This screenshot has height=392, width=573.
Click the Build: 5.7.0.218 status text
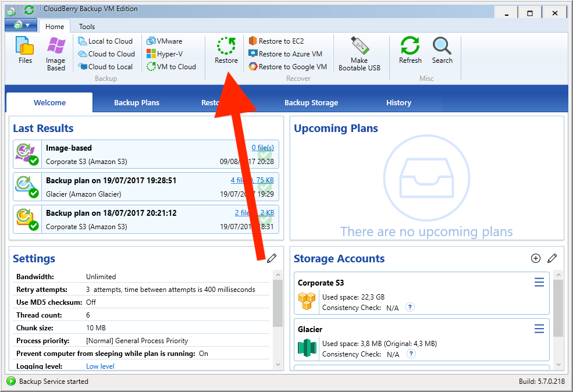542,382
